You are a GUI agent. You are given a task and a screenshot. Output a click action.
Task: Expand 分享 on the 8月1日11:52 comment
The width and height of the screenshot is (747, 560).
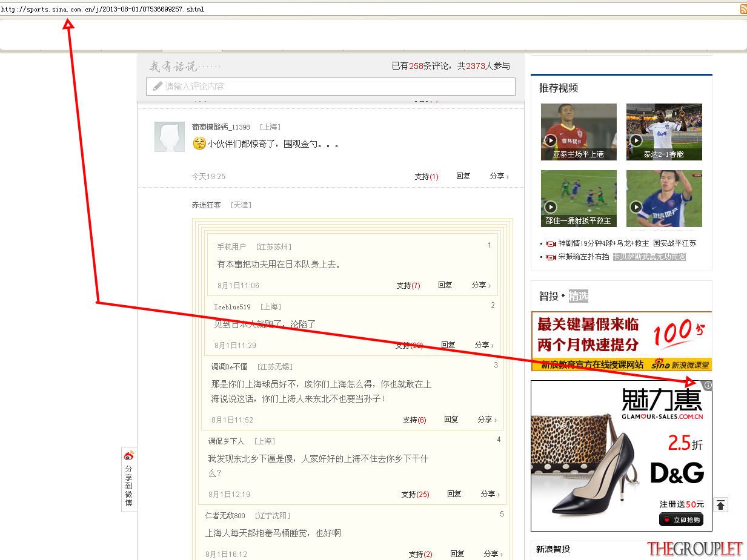[x=487, y=420]
